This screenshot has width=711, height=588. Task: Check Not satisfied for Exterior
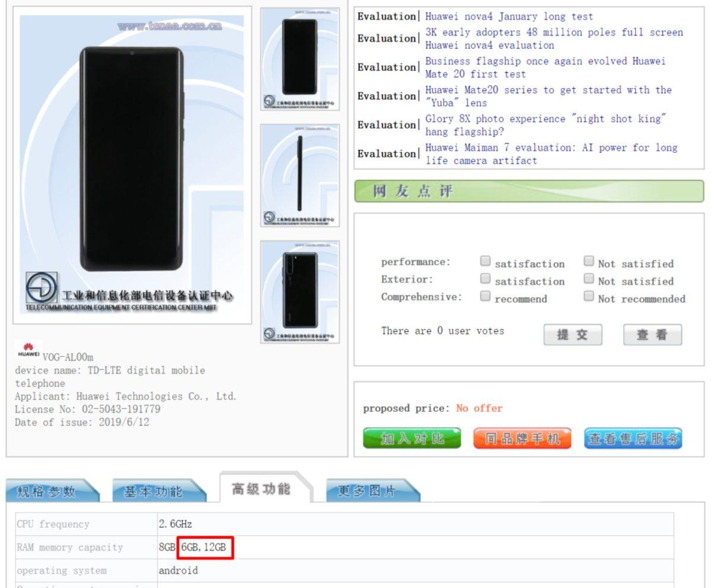pyautogui.click(x=589, y=278)
